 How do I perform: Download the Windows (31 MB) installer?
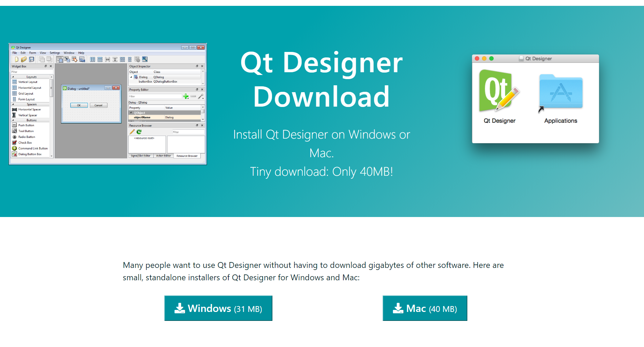point(218,308)
